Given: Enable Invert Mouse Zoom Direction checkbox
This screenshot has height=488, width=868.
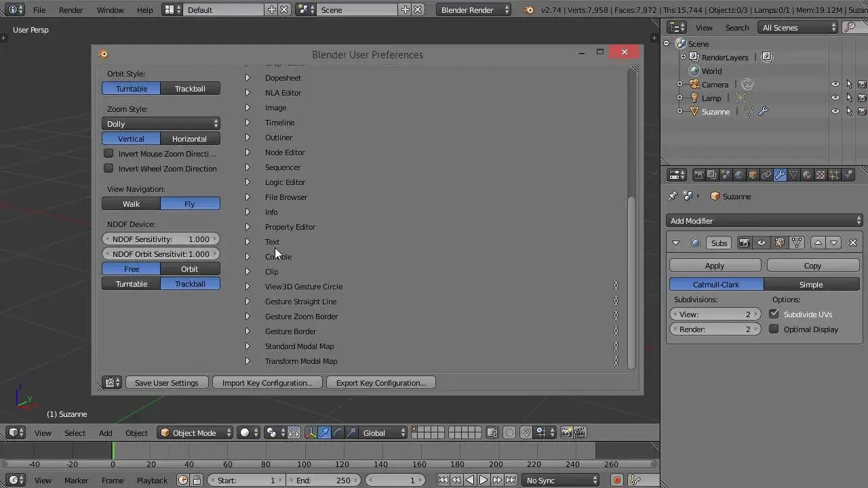Looking at the screenshot, I should click(108, 153).
